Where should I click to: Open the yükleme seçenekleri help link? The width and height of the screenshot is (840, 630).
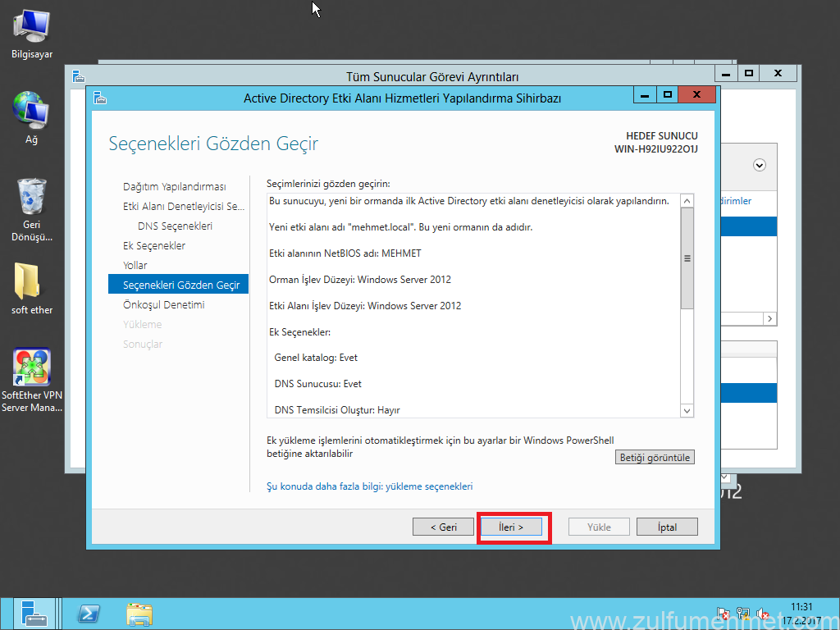click(x=369, y=486)
